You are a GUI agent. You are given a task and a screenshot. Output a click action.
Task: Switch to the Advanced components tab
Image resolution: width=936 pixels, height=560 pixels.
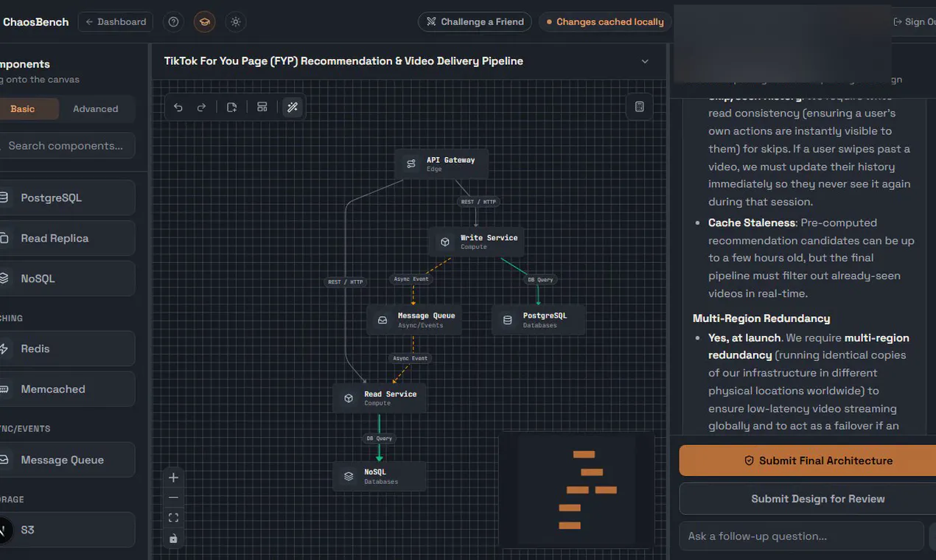click(95, 109)
